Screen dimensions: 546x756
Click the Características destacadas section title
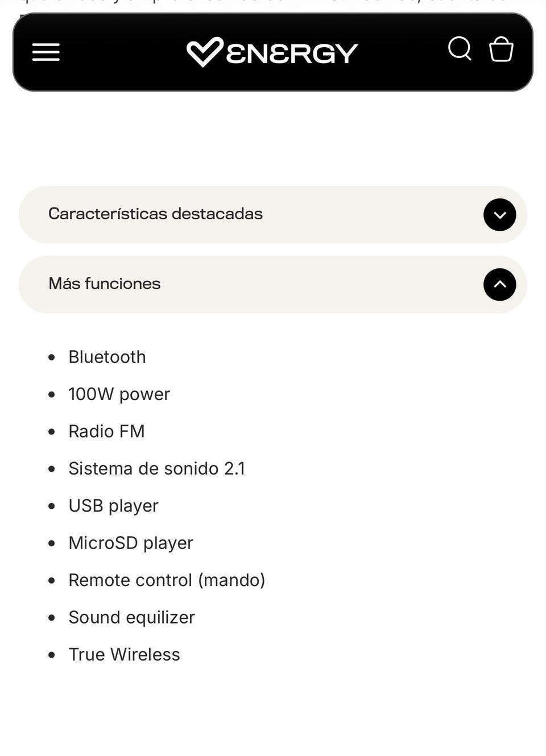155,214
